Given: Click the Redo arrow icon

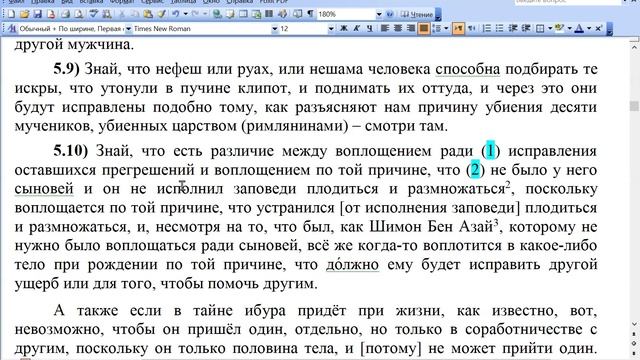Looking at the screenshot, I should (195, 14).
